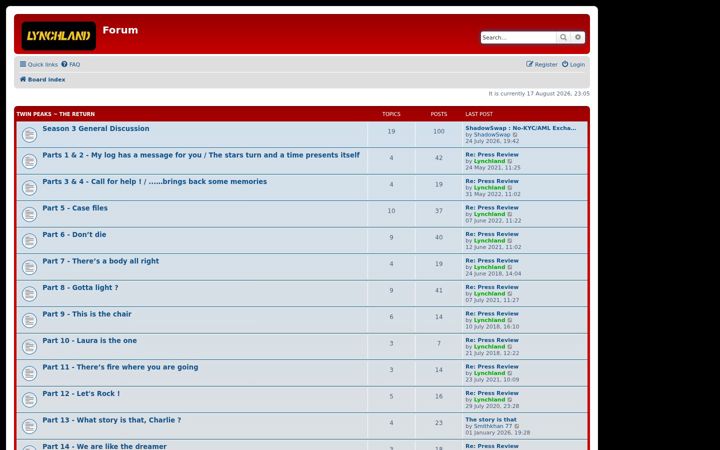Open the FAQ page
Viewport: 720px width, 450px height.
pos(71,65)
